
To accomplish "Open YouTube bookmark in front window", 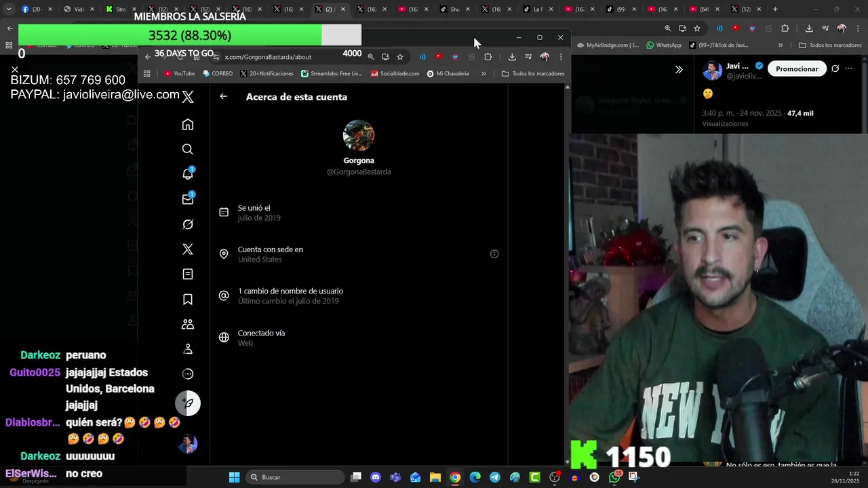I will tap(180, 73).
